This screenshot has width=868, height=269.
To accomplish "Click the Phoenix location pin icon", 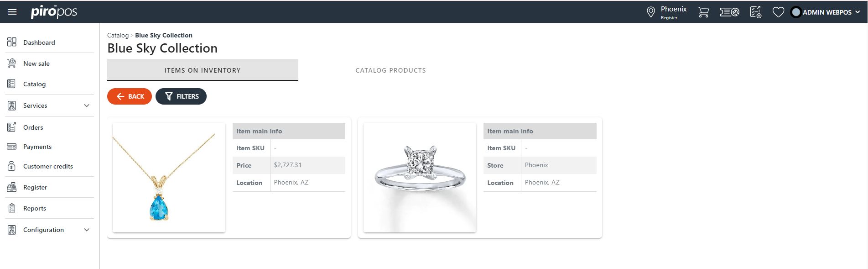I will pyautogui.click(x=651, y=12).
